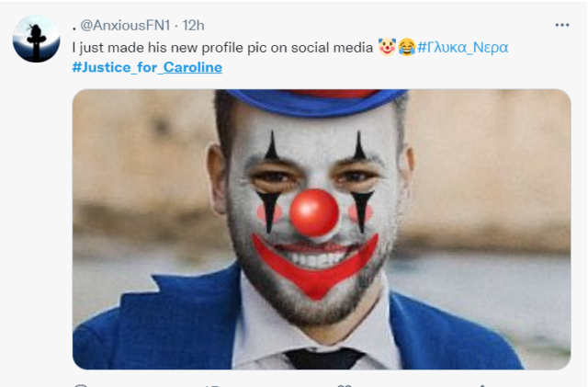Click the dot display name before handle
The height and width of the screenshot is (387, 588).
pos(73,25)
